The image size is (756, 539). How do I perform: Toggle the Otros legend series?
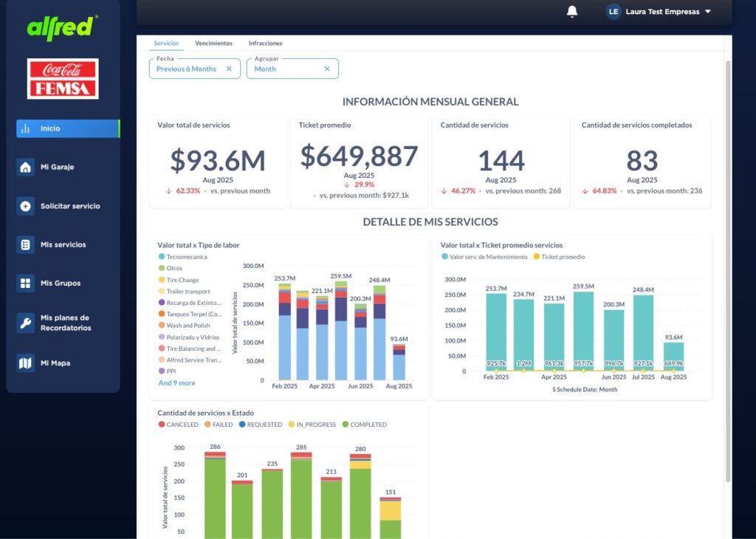coord(171,268)
